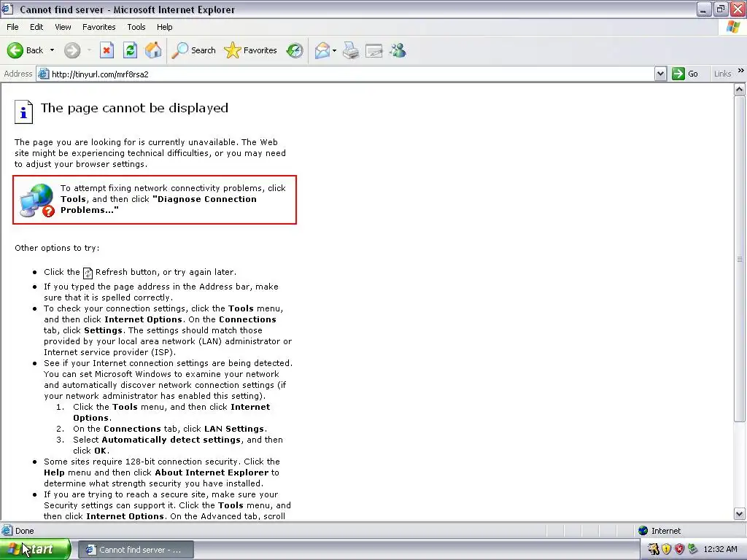
Task: Click the yellow shield tray icon
Action: tap(667, 550)
